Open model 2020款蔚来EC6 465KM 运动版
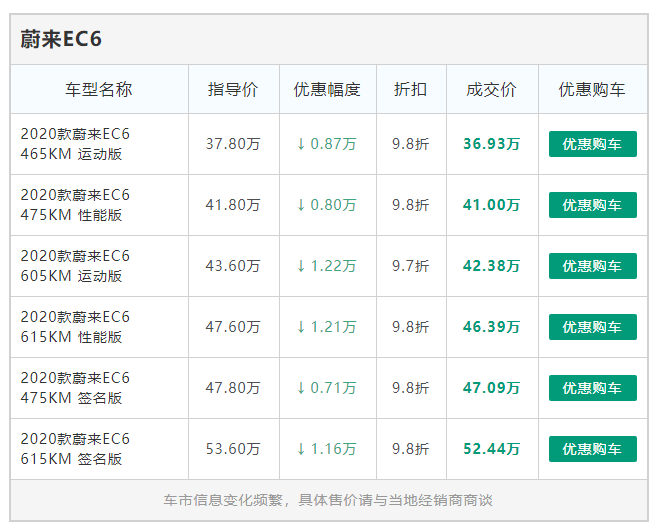660x532 pixels. coord(75,144)
